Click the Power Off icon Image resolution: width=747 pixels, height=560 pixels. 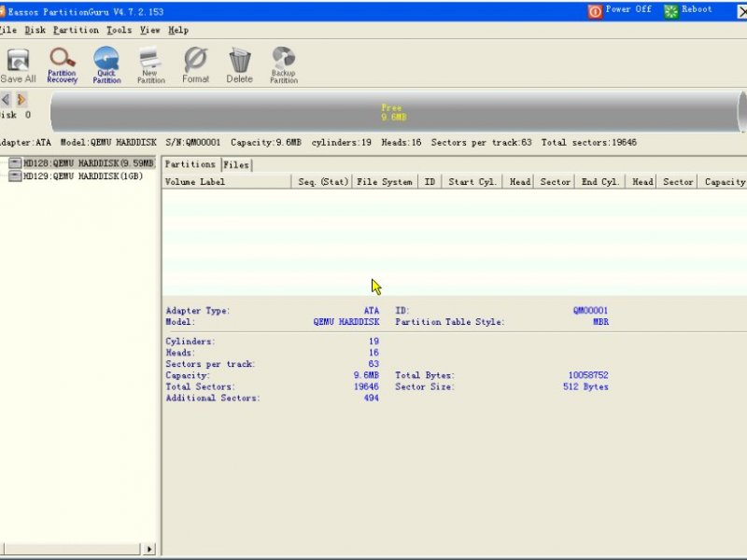click(x=595, y=11)
